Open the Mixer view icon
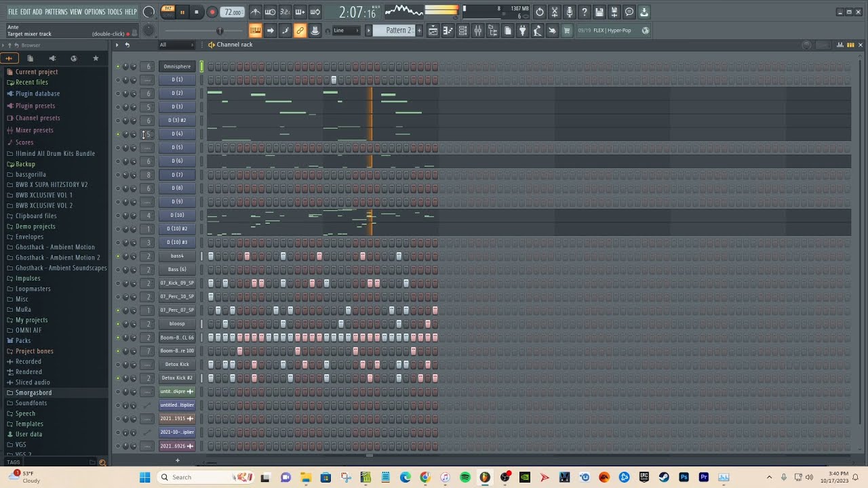868x488 pixels. click(477, 30)
